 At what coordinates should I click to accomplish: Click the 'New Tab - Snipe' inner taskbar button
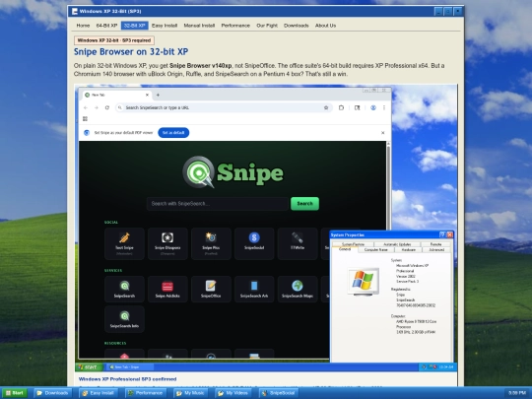click(x=131, y=367)
